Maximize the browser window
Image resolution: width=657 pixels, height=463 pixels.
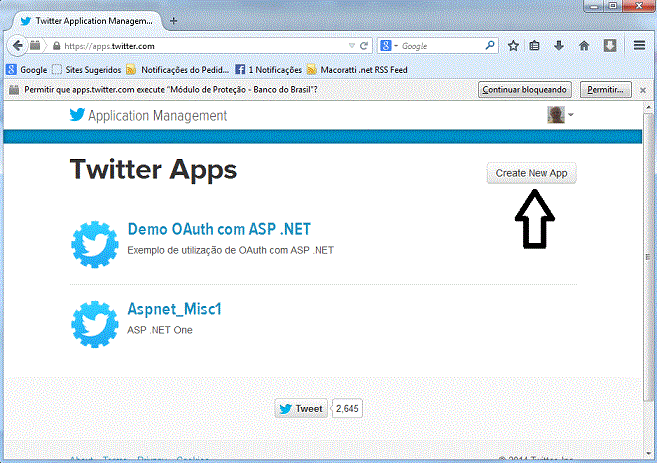tap(613, 6)
